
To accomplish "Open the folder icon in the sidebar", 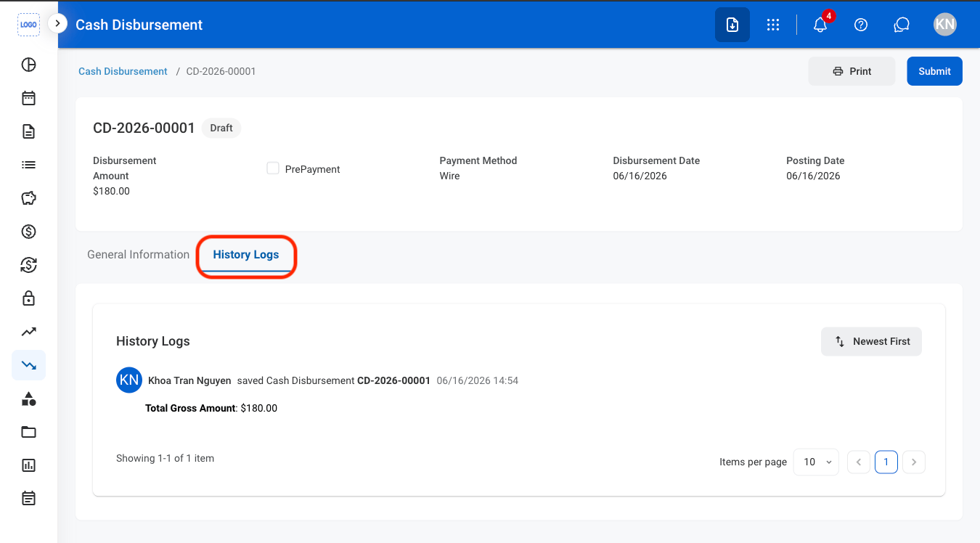I will [x=28, y=432].
